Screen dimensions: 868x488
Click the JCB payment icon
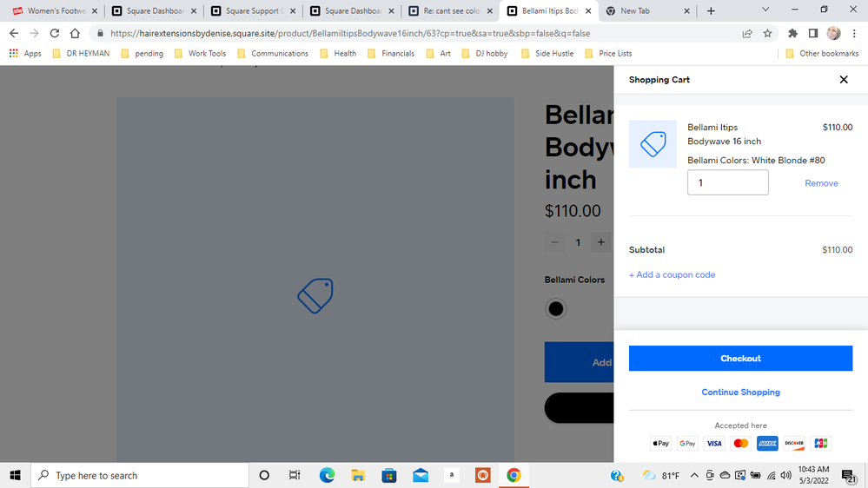(x=820, y=443)
